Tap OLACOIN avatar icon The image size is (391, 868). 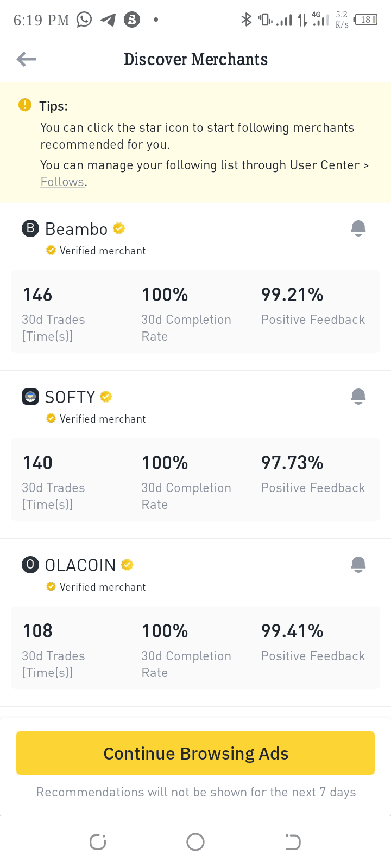(30, 565)
